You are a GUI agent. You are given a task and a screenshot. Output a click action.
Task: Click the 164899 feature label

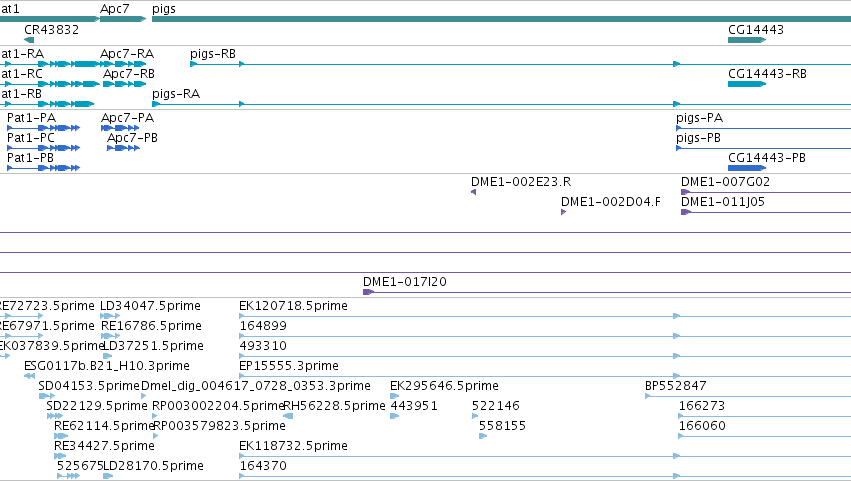tap(263, 325)
